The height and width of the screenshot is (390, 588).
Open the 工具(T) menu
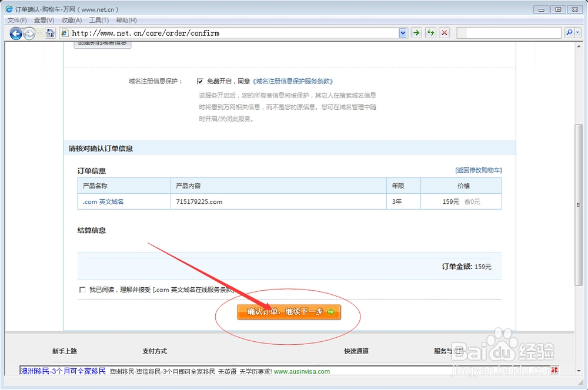(x=99, y=20)
